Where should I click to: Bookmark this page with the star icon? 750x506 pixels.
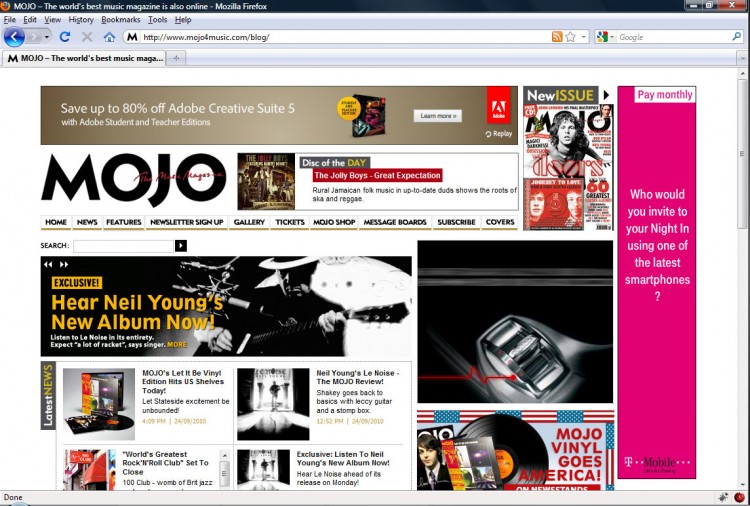(570, 37)
